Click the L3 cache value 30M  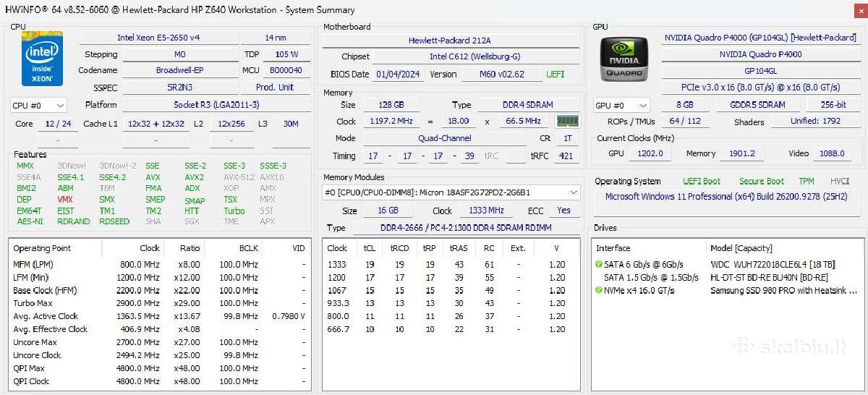pyautogui.click(x=291, y=124)
